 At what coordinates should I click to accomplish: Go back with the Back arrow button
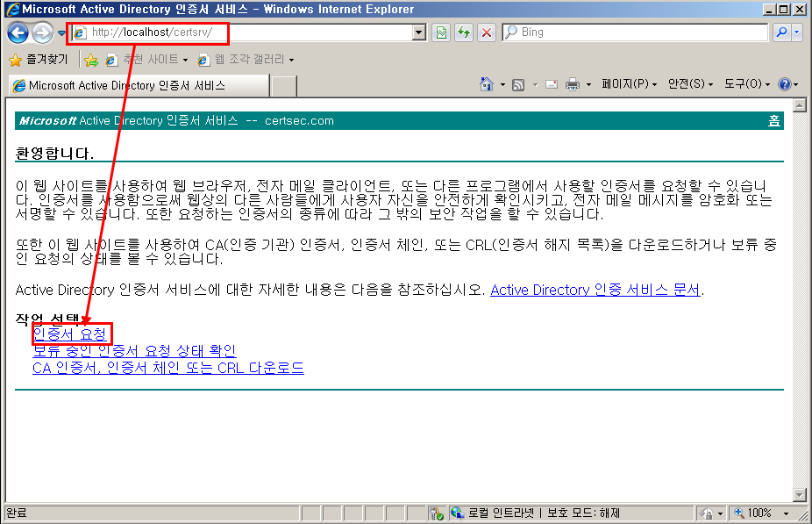[18, 33]
